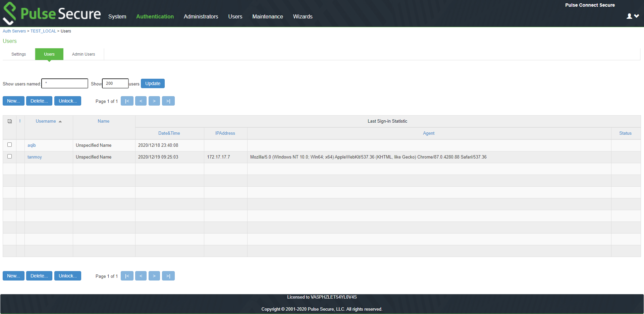Select the date 2020/12/18 23:40:08 cell
Screen dimensions: 644x314
(x=170, y=145)
